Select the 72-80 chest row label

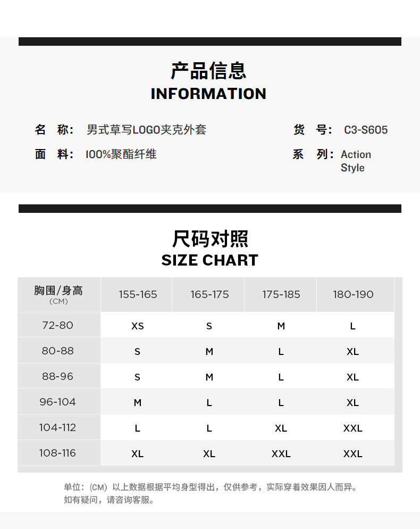tap(57, 325)
